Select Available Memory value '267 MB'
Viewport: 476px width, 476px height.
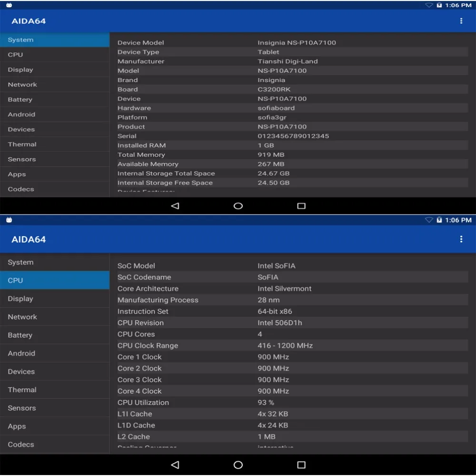[x=271, y=164]
